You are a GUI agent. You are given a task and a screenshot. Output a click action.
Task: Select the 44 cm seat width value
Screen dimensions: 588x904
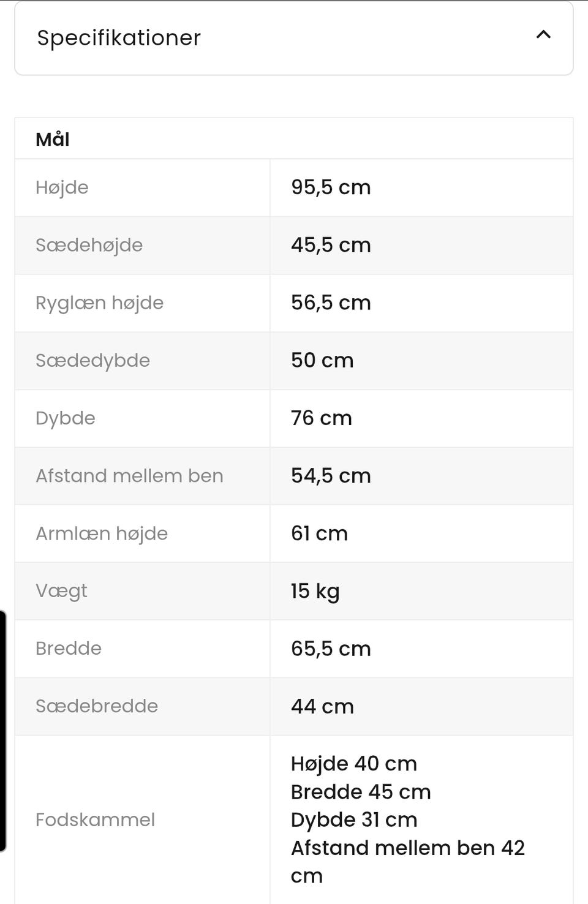coord(322,706)
